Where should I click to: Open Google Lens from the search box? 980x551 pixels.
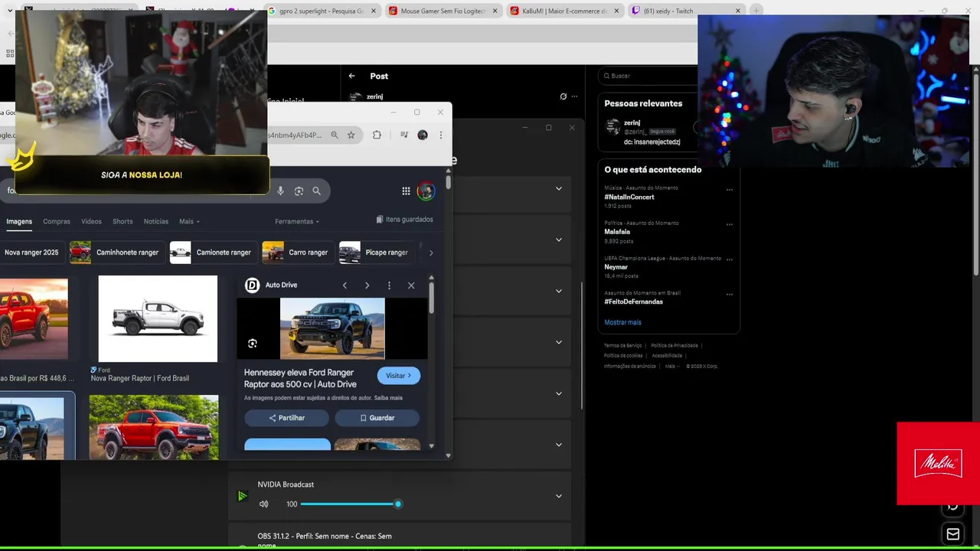pos(299,191)
